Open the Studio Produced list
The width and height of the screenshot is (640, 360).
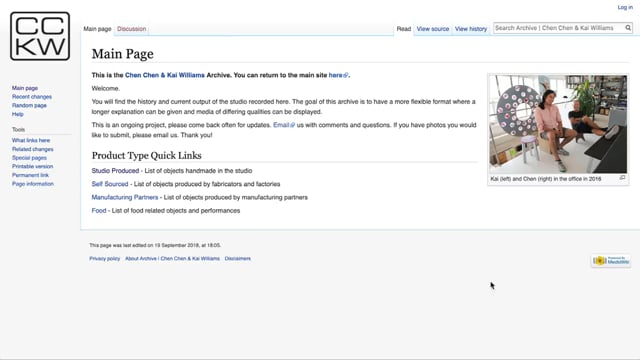pyautogui.click(x=115, y=171)
